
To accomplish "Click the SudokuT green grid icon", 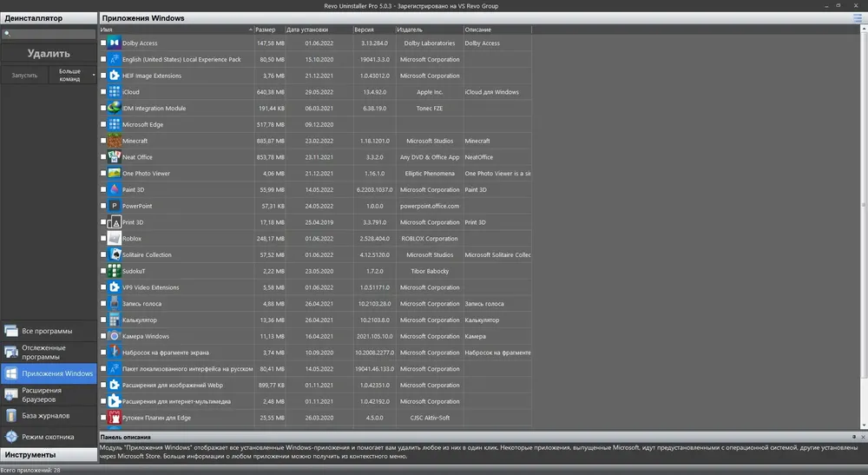I will [114, 271].
